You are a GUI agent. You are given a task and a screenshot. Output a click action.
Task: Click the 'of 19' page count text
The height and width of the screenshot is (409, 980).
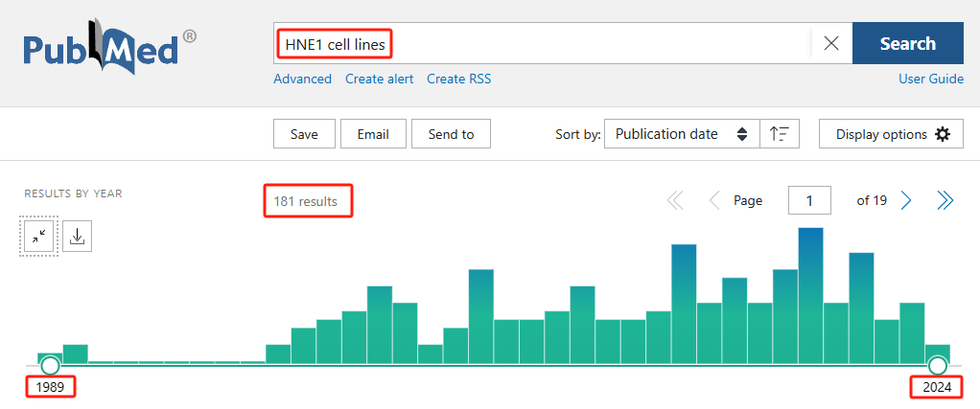pos(872,200)
